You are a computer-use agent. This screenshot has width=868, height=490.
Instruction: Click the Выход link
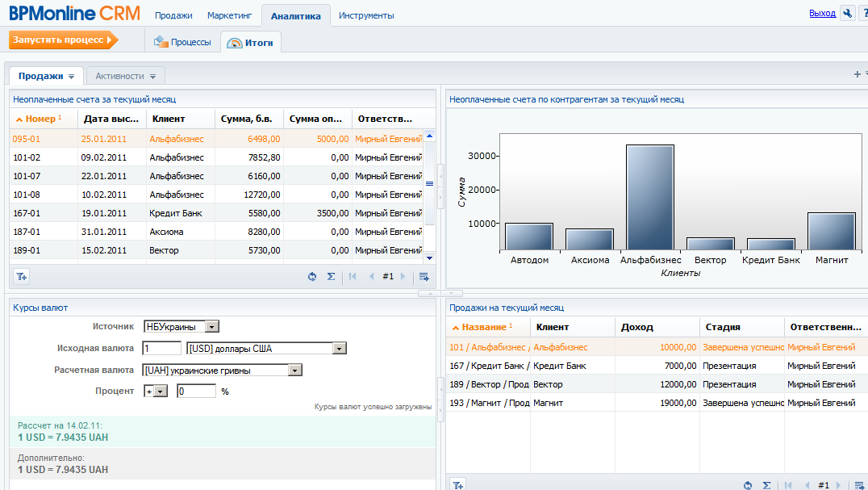[x=822, y=14]
